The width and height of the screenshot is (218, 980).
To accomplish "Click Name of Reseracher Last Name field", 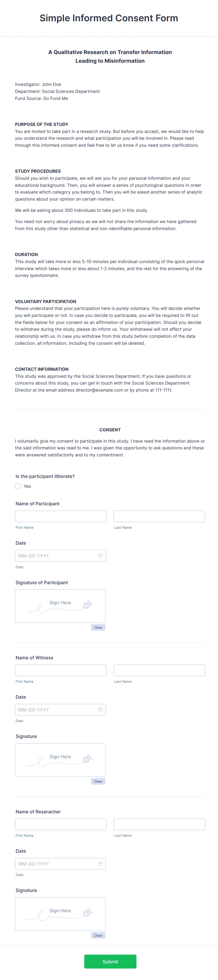I will (x=159, y=824).
